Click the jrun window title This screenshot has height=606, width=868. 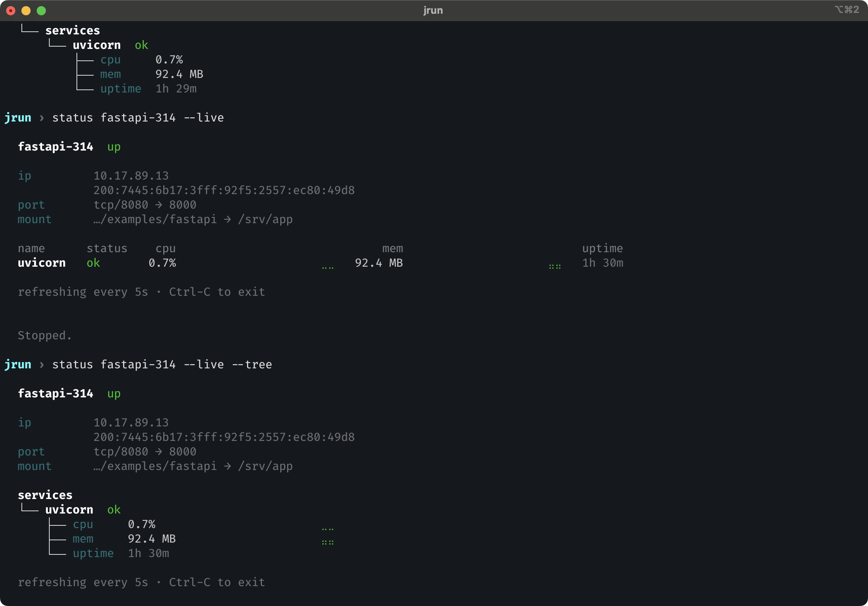(x=433, y=10)
